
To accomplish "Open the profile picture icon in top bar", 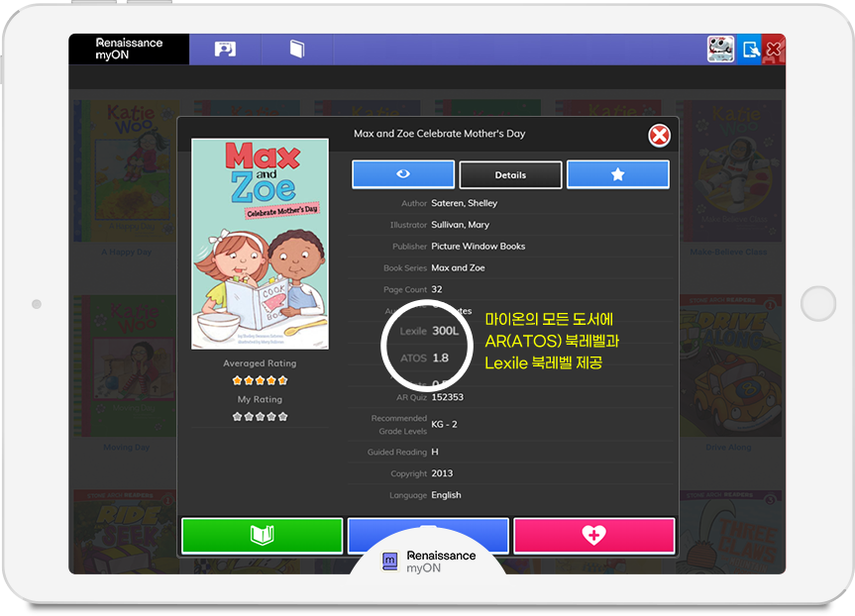I will pos(225,50).
